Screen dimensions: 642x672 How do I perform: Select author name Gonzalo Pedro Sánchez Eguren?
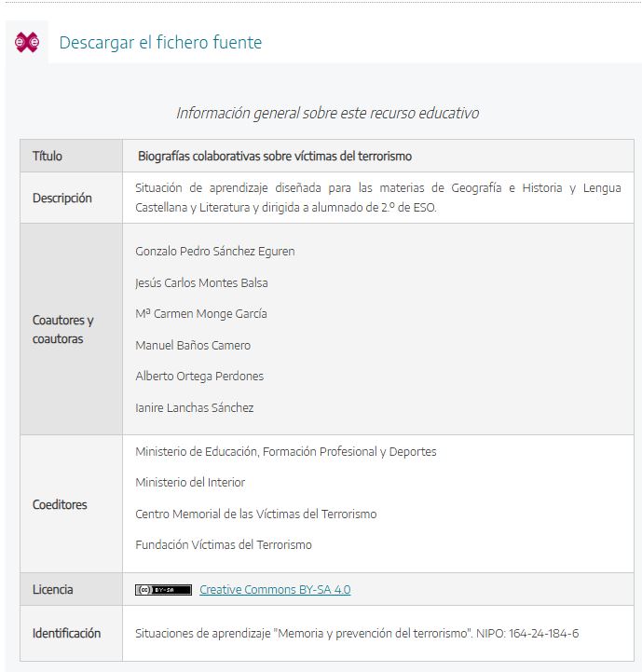pos(215,251)
